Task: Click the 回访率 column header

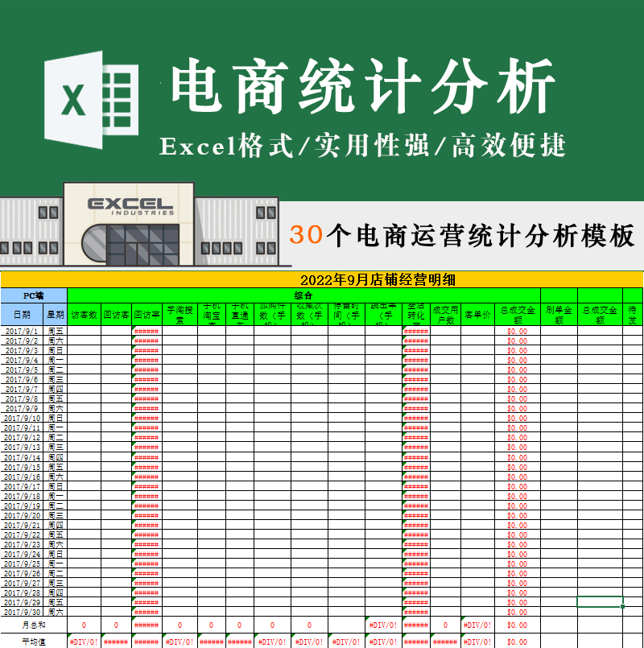Action: click(147, 315)
